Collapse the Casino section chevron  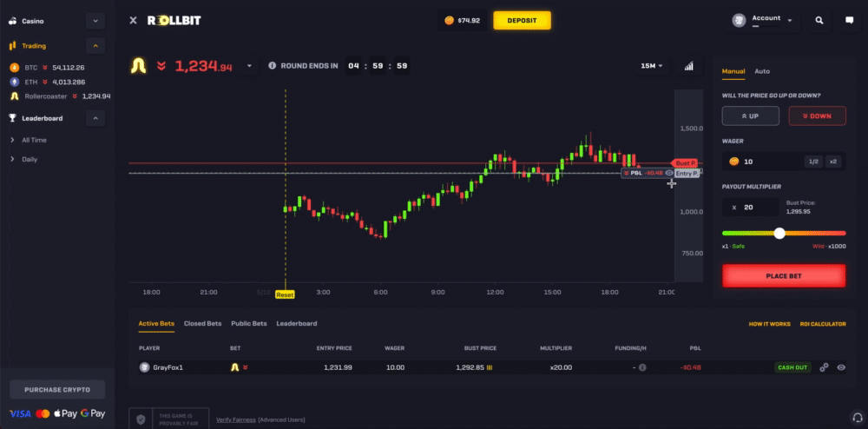pos(95,21)
